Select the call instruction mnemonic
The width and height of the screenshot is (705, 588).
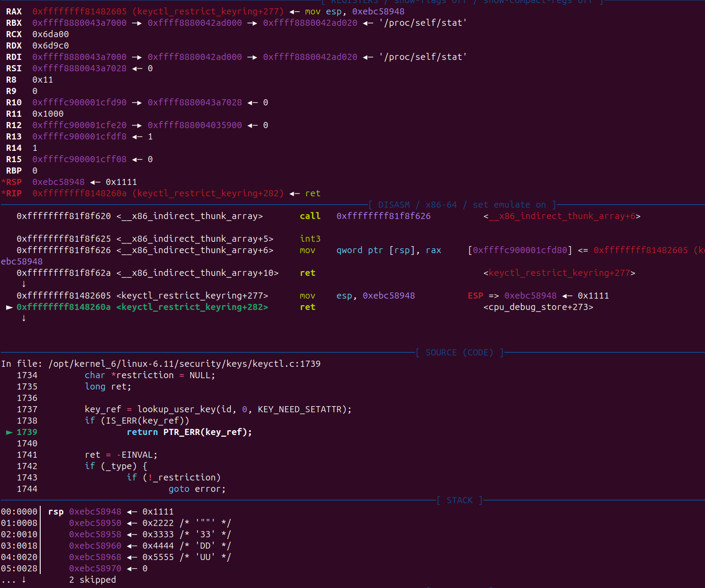[x=310, y=216]
